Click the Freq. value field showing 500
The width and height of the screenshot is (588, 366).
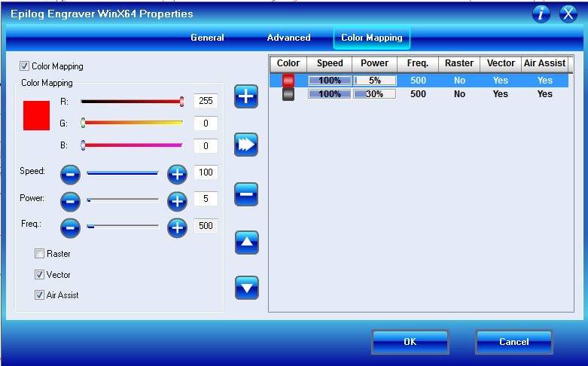pyautogui.click(x=206, y=226)
